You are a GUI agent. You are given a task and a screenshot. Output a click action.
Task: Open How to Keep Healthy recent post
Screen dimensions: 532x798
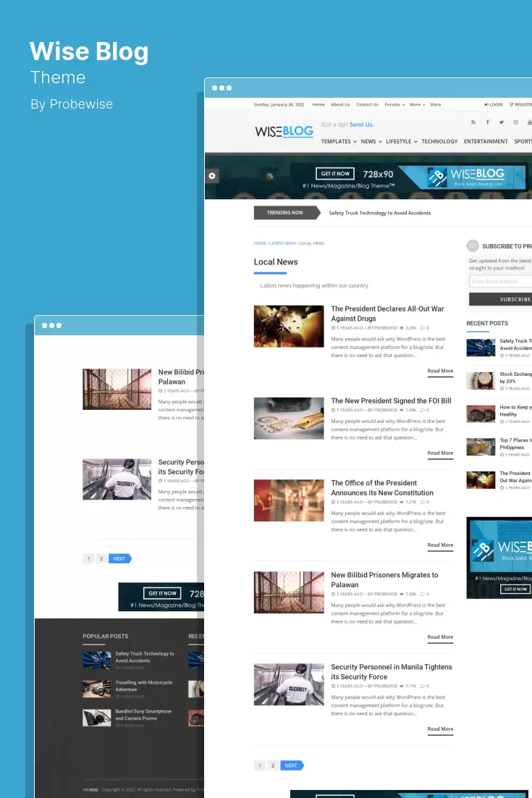pos(515,411)
